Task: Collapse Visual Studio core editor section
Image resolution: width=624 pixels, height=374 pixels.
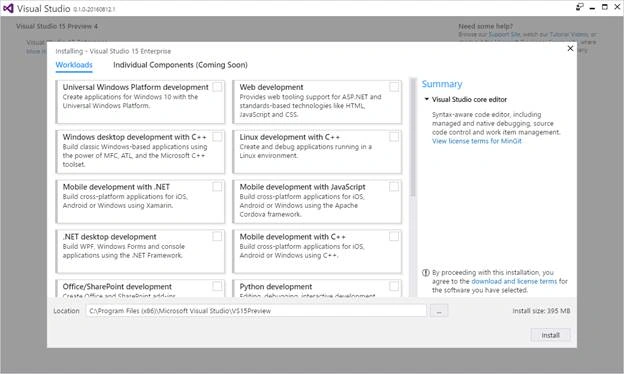Action: (426, 99)
